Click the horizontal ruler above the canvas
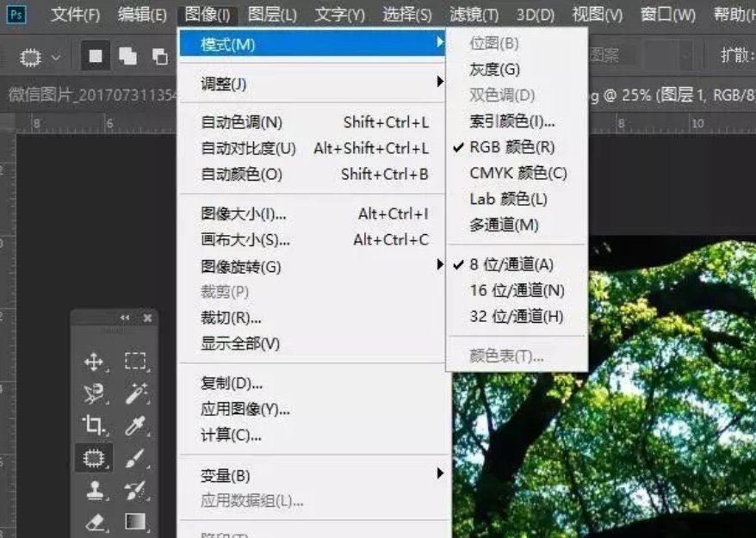The width and height of the screenshot is (756, 538). pyautogui.click(x=672, y=123)
